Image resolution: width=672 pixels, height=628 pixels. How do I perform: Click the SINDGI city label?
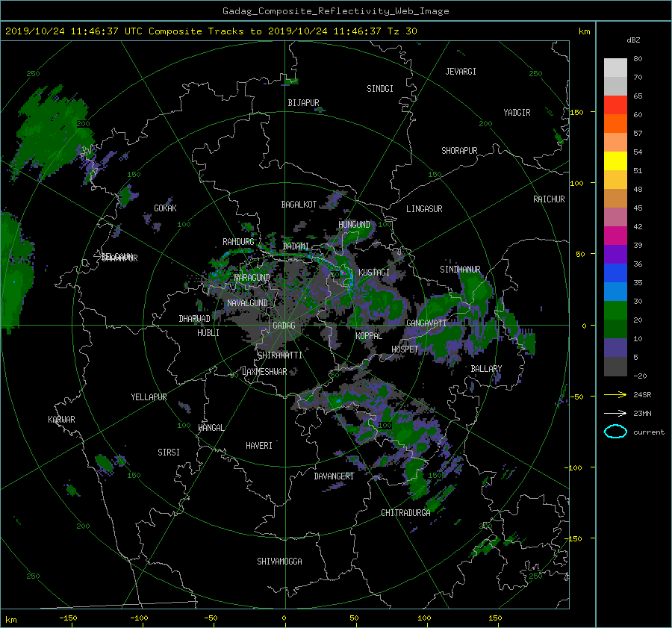coord(380,89)
